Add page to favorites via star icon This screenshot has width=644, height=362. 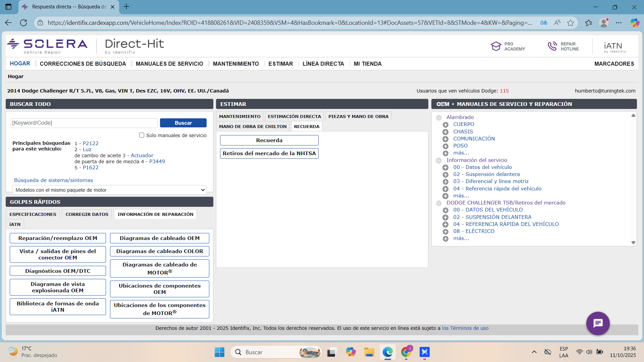coord(571,23)
